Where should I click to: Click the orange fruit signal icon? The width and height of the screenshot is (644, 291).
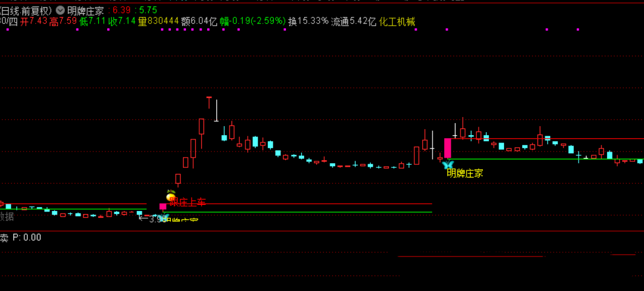tap(170, 196)
